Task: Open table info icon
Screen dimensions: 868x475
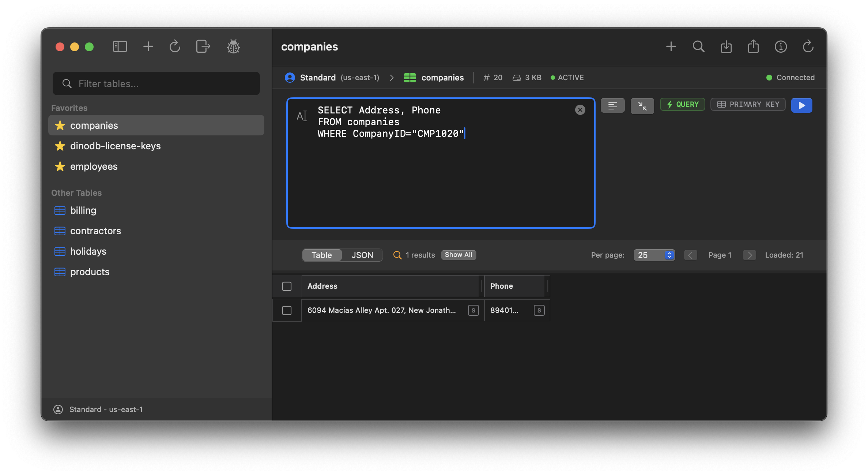Action: point(781,46)
